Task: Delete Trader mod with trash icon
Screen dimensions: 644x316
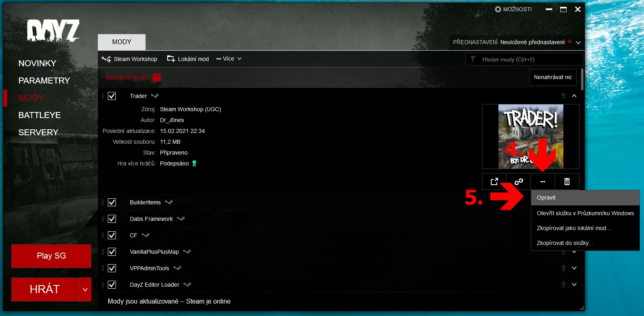Action: pos(567,181)
